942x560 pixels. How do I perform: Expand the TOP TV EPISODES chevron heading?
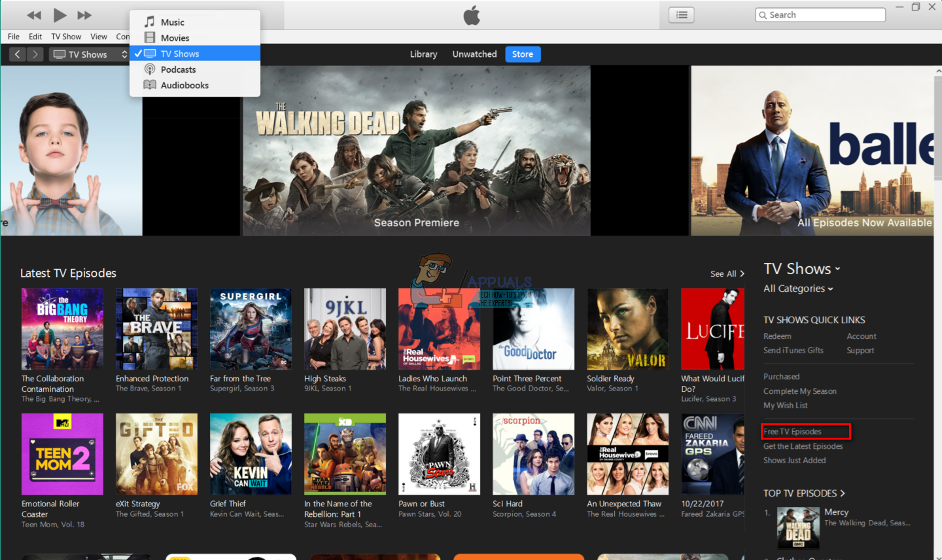click(804, 493)
